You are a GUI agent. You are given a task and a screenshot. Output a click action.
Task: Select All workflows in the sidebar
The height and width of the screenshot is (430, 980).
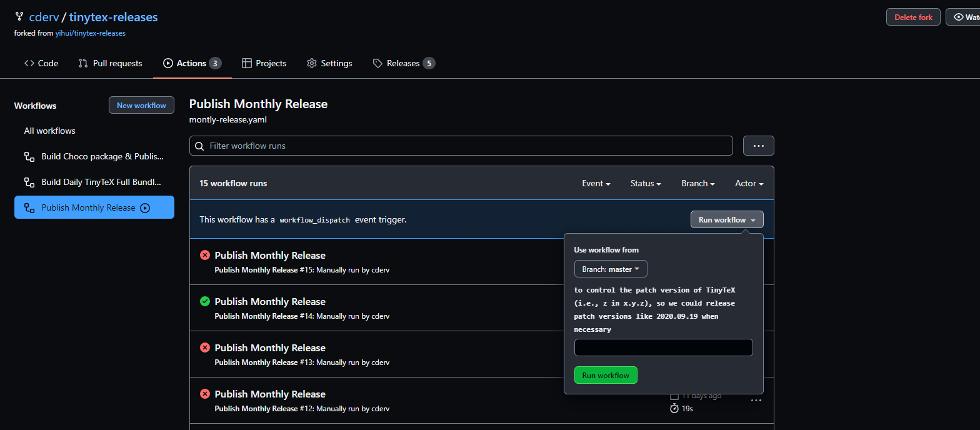[49, 131]
